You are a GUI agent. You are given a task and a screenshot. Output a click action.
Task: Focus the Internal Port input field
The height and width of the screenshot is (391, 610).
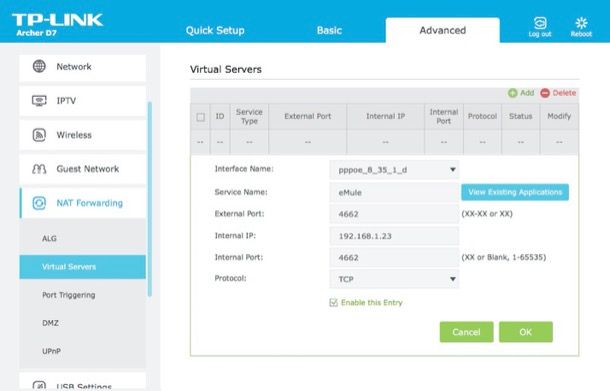click(394, 258)
